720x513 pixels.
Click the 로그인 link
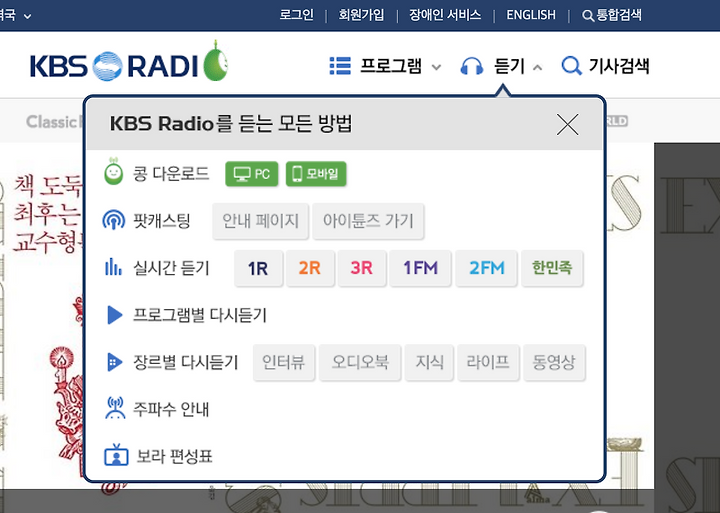click(297, 15)
